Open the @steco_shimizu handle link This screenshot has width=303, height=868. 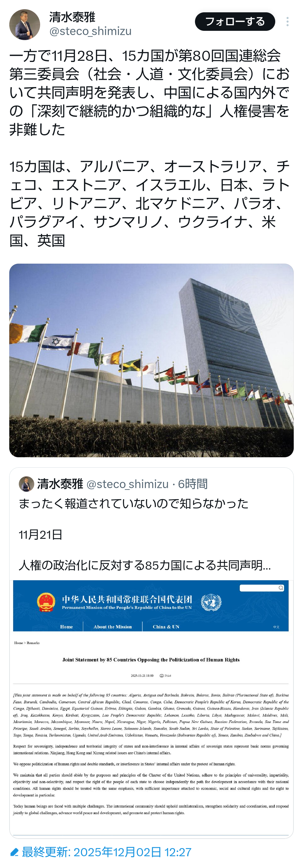90,31
